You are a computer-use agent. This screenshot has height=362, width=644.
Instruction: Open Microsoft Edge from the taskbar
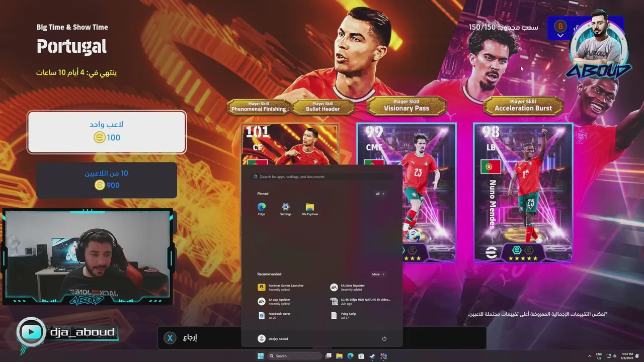[351, 356]
